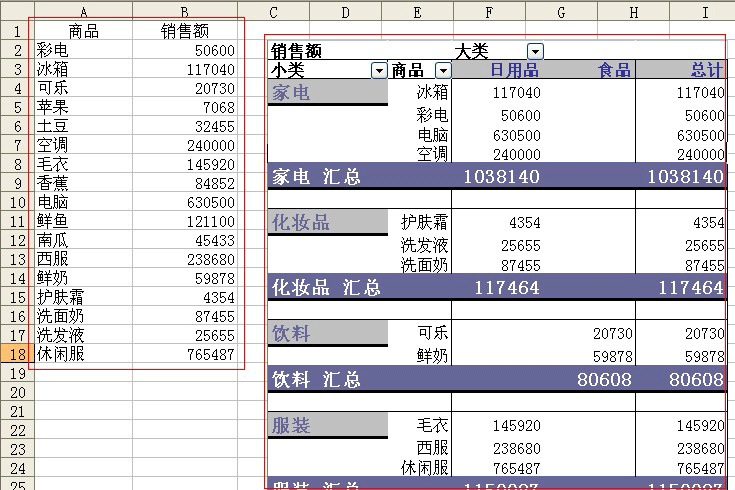Open the 商品 field dropdown arrow
The image size is (735, 490).
(x=443, y=71)
